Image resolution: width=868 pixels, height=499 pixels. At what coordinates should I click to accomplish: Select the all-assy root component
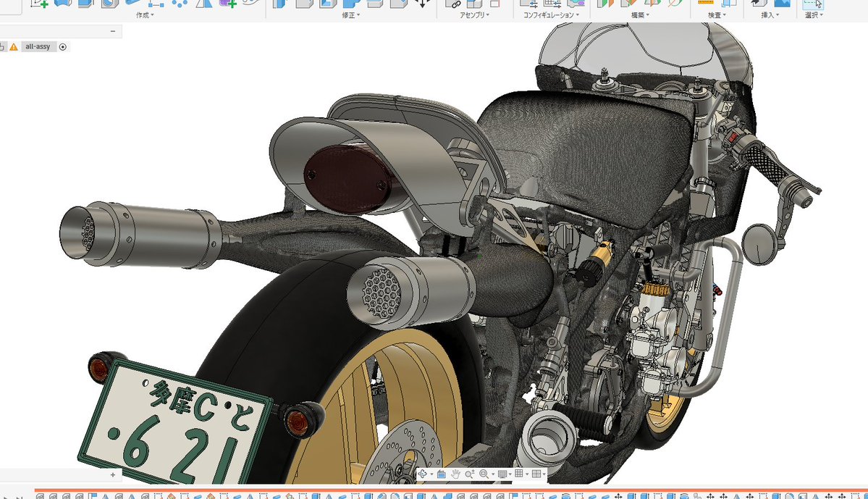pyautogui.click(x=38, y=47)
